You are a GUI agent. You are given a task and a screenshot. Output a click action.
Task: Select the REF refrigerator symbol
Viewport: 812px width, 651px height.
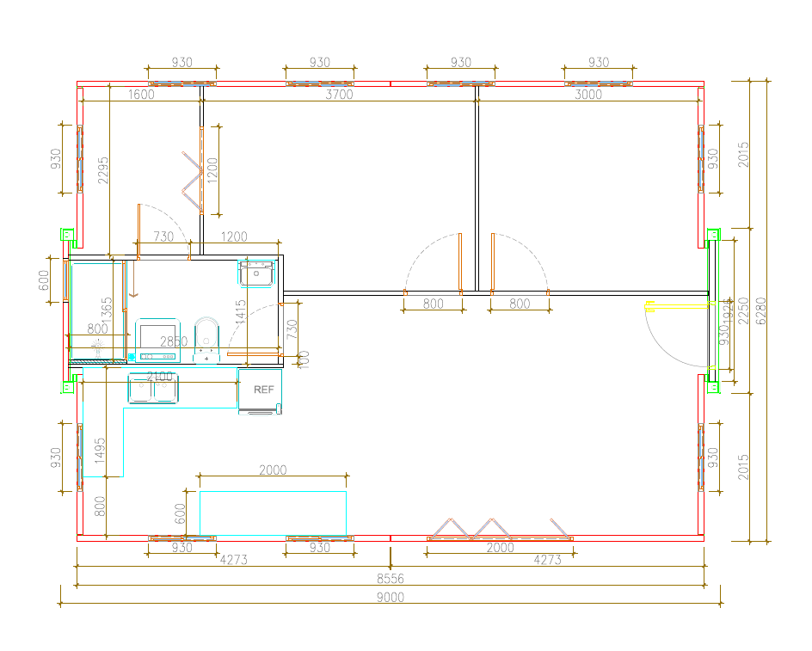(262, 390)
